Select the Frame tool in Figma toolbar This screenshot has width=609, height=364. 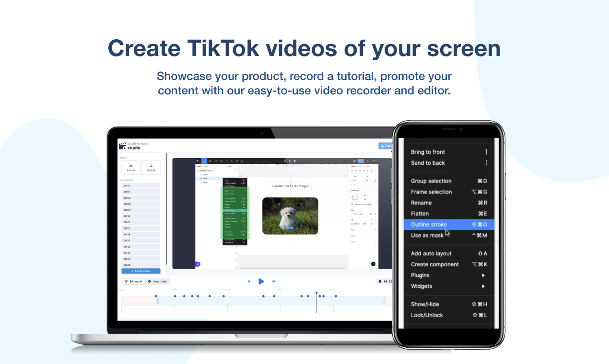pyautogui.click(x=210, y=161)
